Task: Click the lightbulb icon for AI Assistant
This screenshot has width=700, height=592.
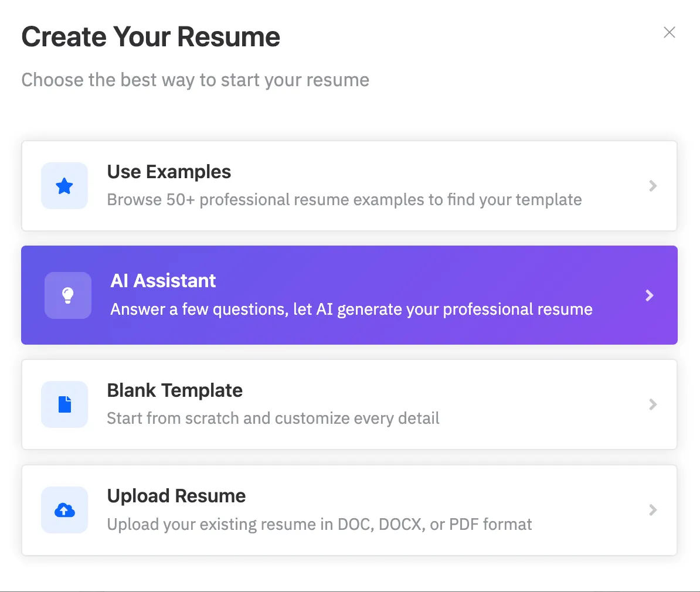Action: coord(68,295)
